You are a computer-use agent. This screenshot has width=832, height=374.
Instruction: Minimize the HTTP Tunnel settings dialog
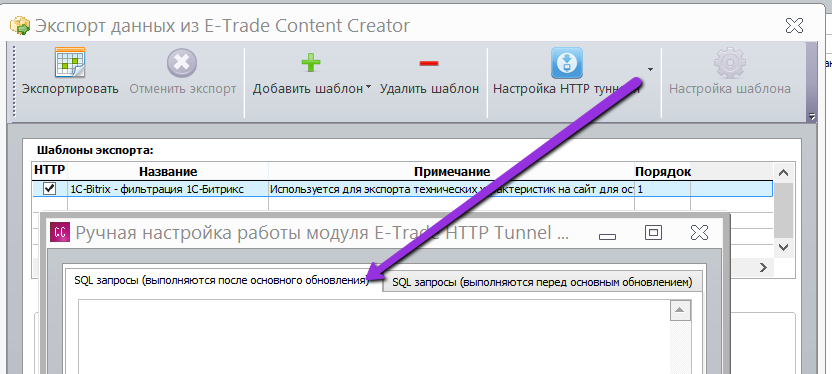coord(607,236)
